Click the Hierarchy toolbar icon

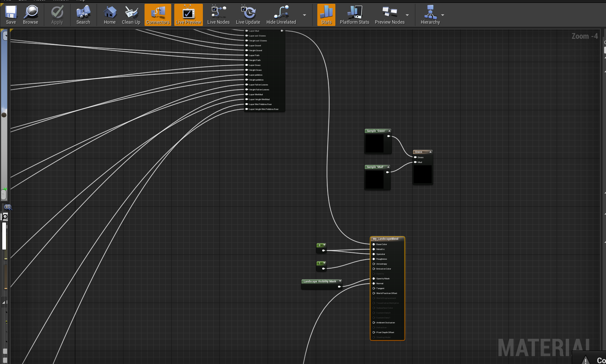(430, 15)
